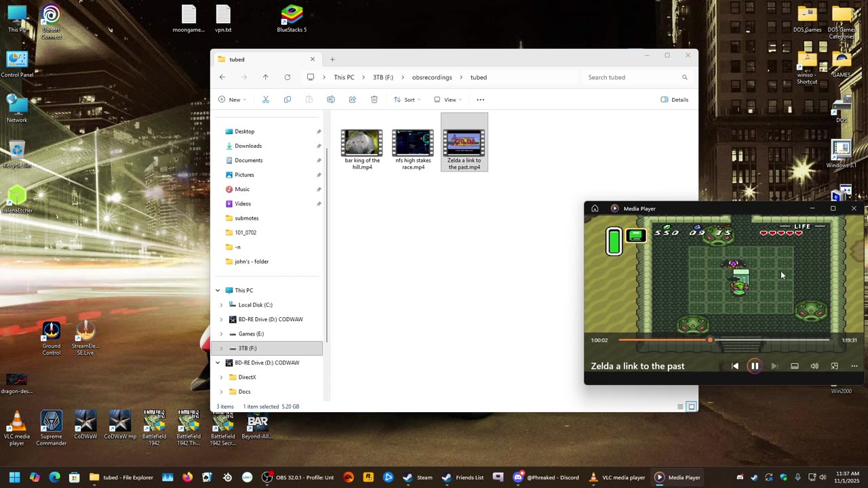The width and height of the screenshot is (868, 488).
Task: Click the Cut icon in File Explorer toolbar
Action: 266,100
